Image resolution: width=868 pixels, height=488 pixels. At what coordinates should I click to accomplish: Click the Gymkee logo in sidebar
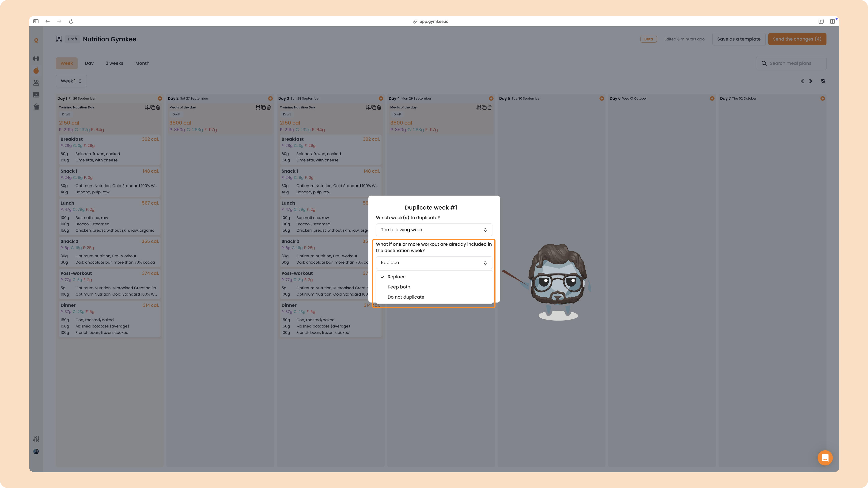coord(36,40)
